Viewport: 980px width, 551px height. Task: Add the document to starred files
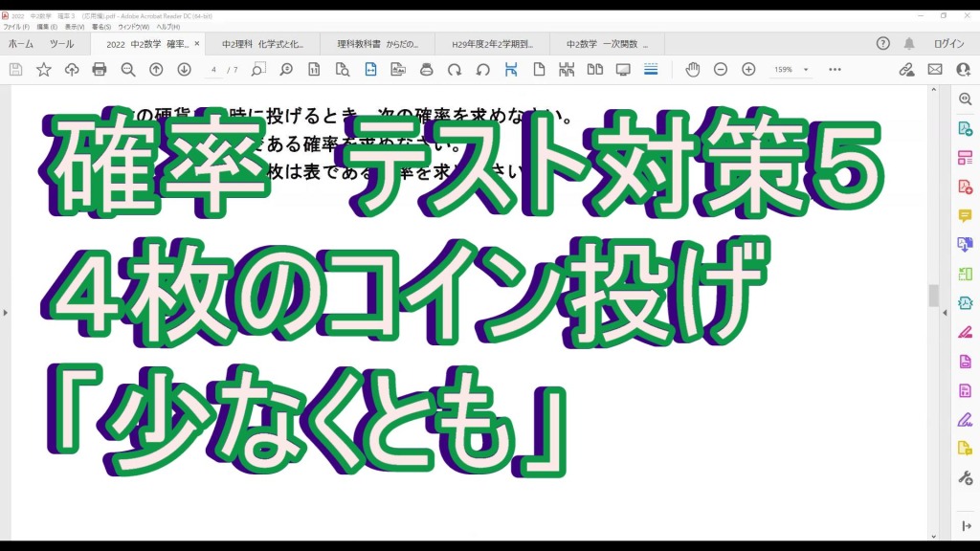click(x=43, y=70)
